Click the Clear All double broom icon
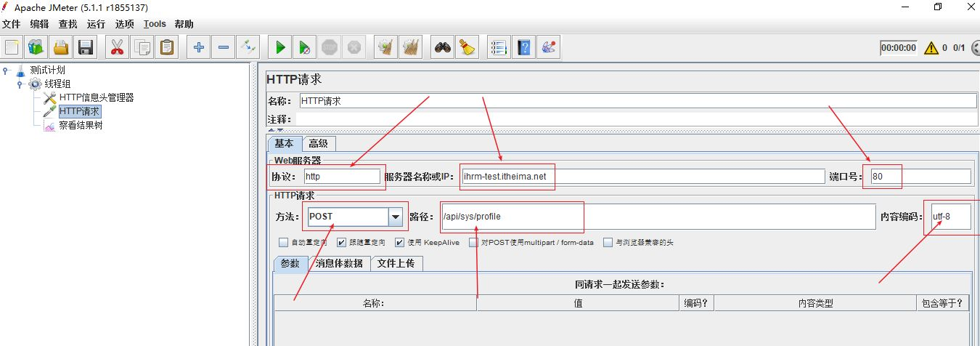Viewport: 980px width, 346px height. (411, 48)
